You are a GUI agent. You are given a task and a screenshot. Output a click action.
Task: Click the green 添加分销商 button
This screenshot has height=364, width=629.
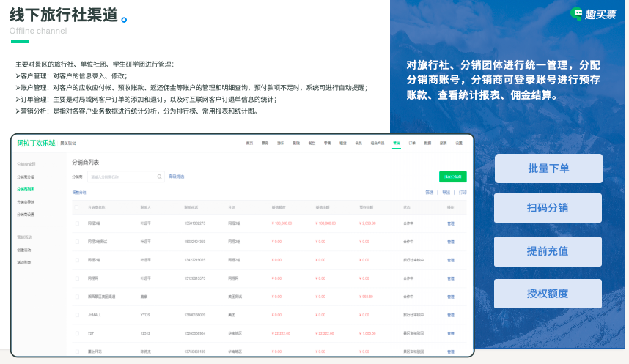[x=452, y=177]
